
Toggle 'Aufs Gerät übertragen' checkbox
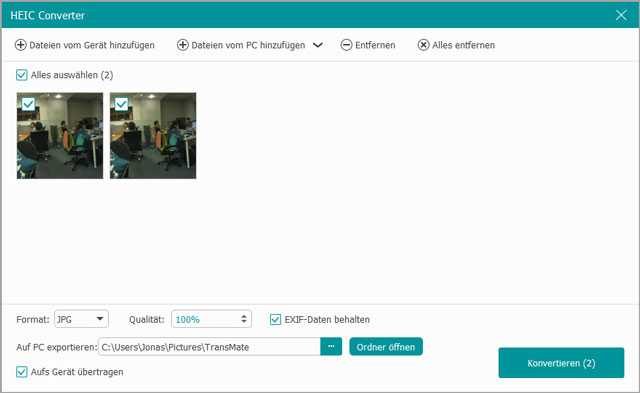(x=22, y=372)
